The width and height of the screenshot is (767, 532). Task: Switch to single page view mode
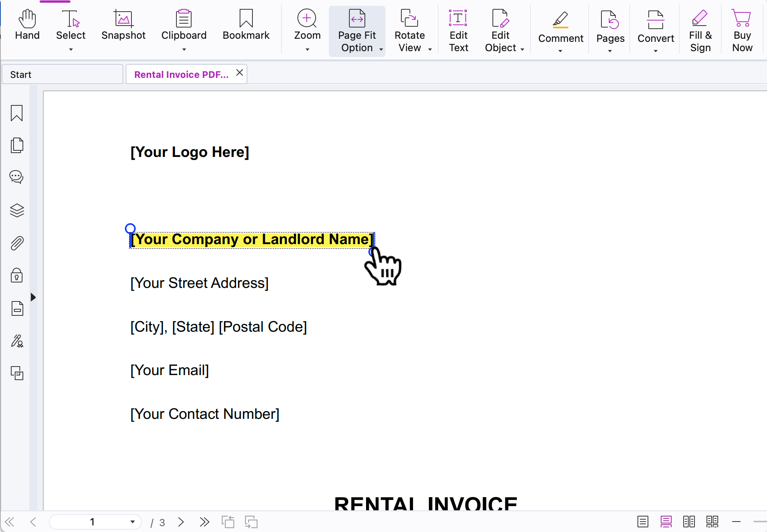pos(643,522)
